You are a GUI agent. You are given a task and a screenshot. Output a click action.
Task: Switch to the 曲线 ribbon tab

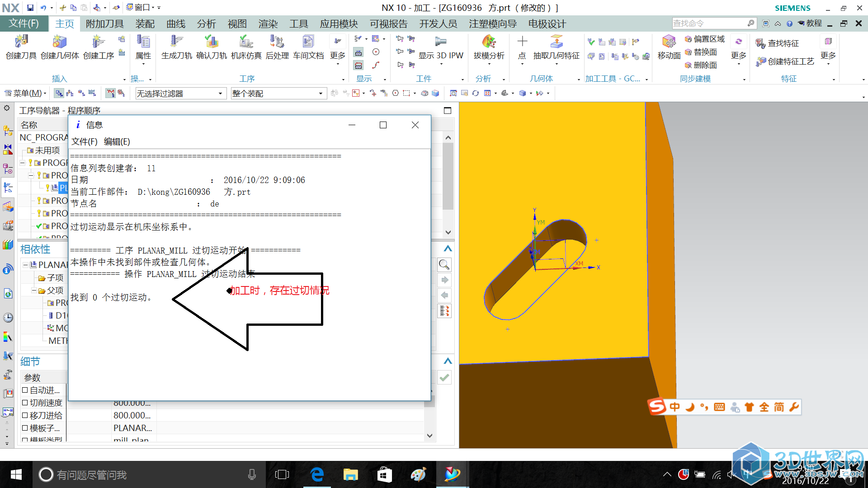tap(176, 24)
